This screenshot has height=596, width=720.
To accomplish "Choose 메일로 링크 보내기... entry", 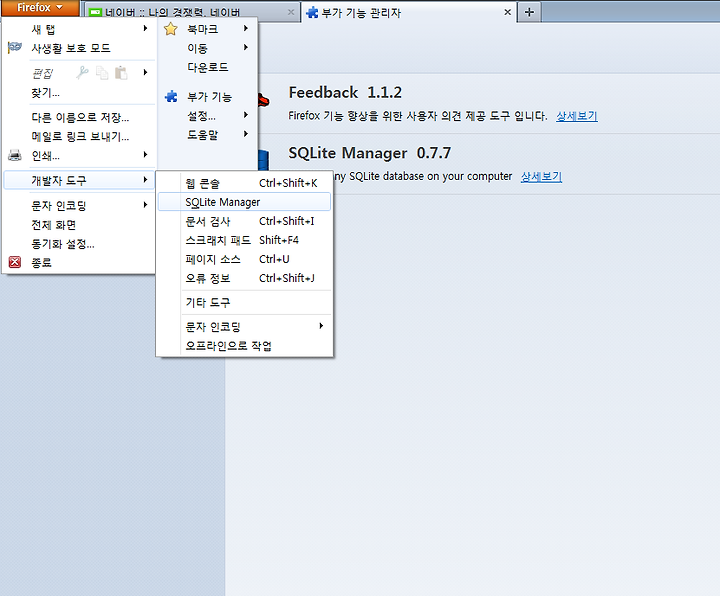I will point(80,137).
